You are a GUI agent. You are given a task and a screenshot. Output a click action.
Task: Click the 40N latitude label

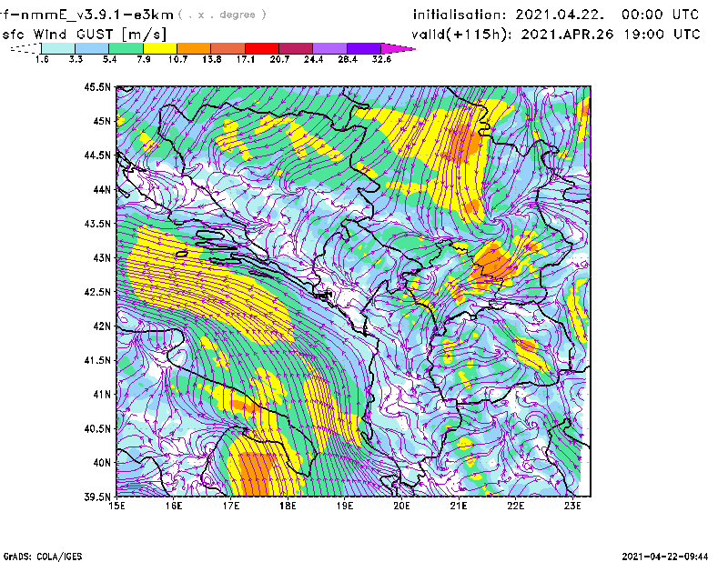coord(102,463)
